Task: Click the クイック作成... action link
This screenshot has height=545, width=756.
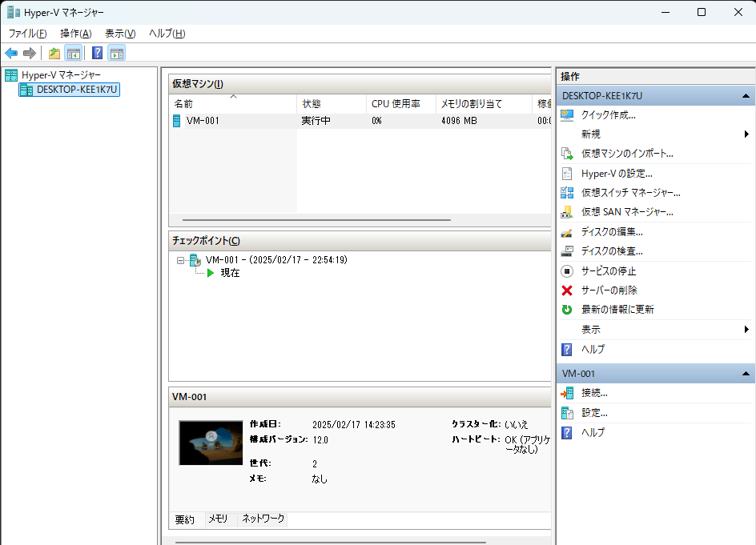Action: [609, 115]
